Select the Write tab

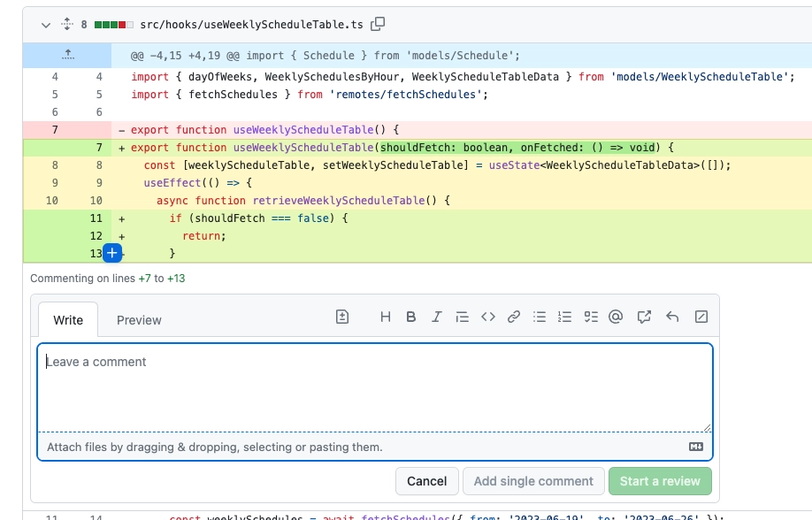68,320
